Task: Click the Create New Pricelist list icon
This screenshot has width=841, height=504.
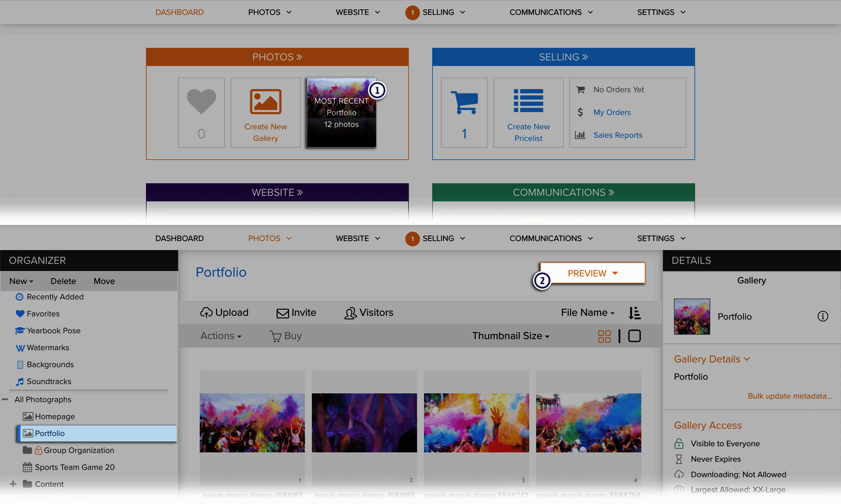Action: pyautogui.click(x=528, y=101)
